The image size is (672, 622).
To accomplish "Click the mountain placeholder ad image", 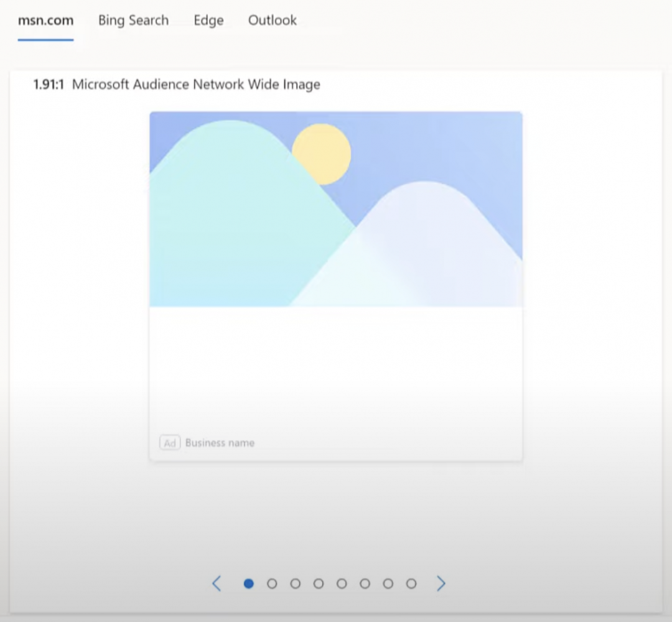I will point(335,209).
